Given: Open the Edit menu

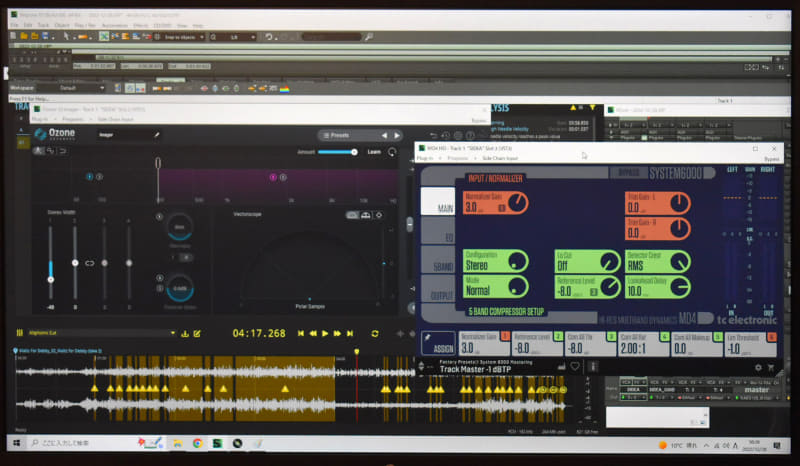Looking at the screenshot, I should click(x=28, y=25).
